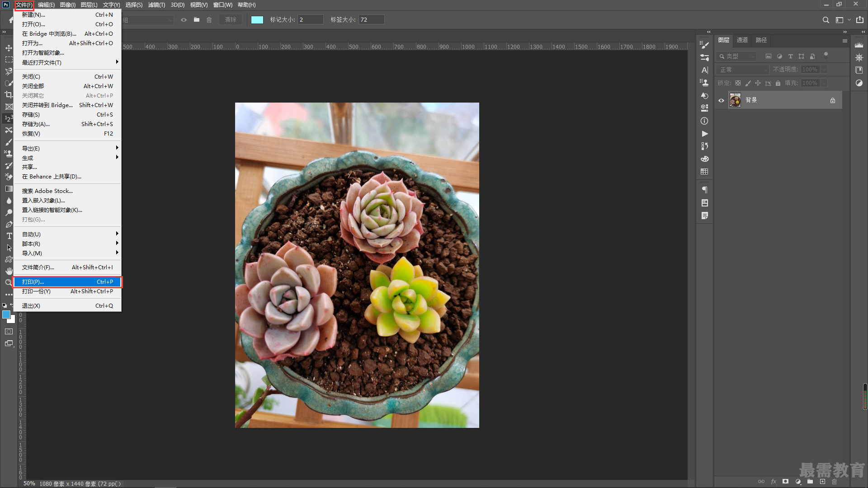The image size is (868, 488).
Task: Open the Info panel icon
Action: click(704, 121)
